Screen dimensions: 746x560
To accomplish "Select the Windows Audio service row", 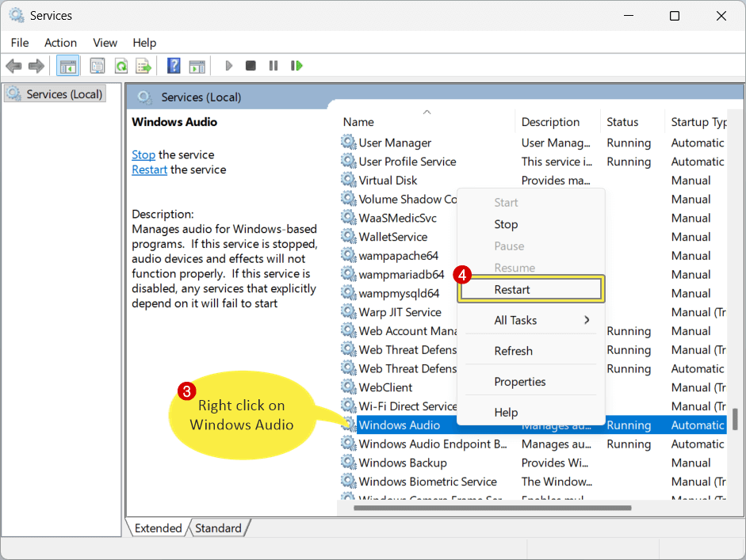I will [x=533, y=425].
